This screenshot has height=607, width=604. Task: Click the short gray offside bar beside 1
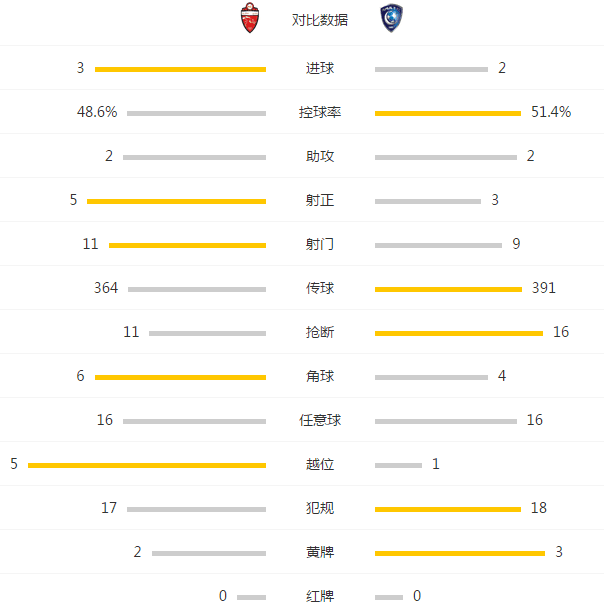[x=398, y=465]
